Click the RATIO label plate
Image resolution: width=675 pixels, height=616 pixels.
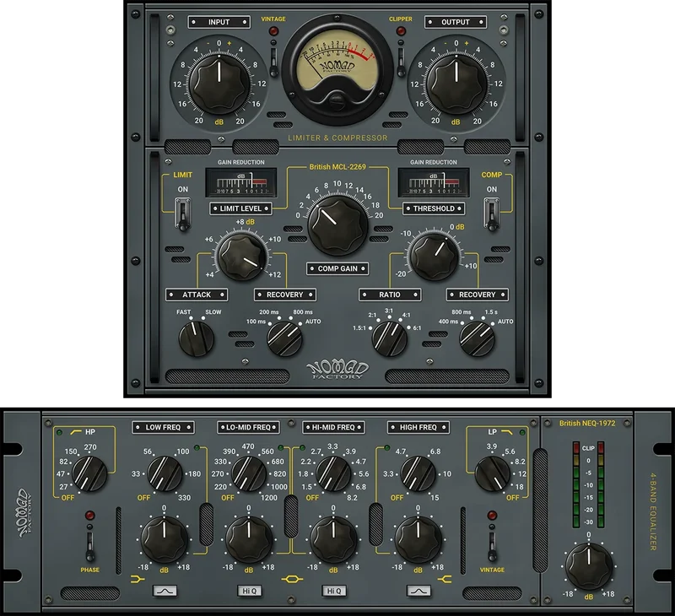(390, 294)
